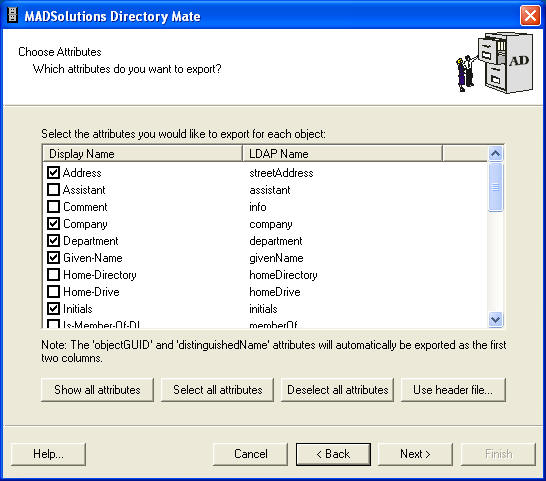Screen dimensions: 546x481
Task: Sort by the Display Name column header
Action: pos(142,154)
